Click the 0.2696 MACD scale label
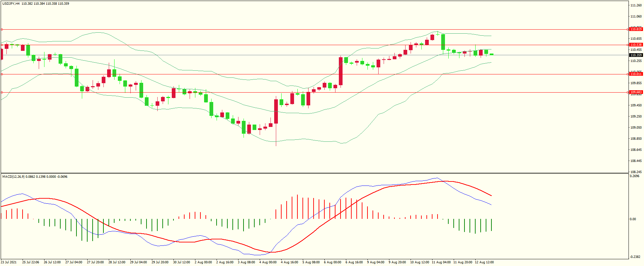 pos(635,176)
